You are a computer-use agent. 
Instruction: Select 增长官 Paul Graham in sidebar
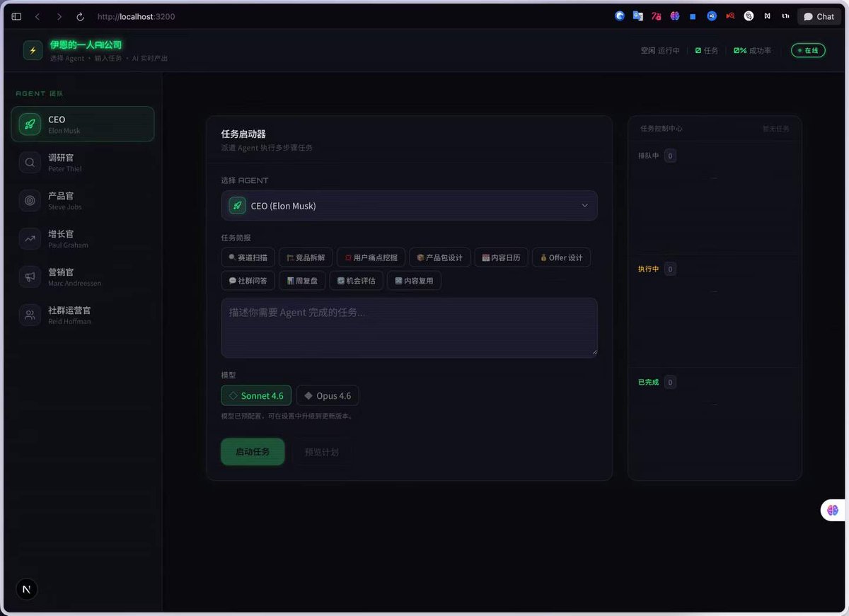click(83, 238)
